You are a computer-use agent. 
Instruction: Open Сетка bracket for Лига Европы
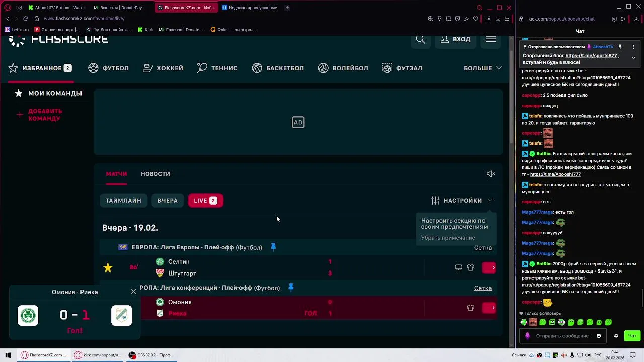click(483, 247)
